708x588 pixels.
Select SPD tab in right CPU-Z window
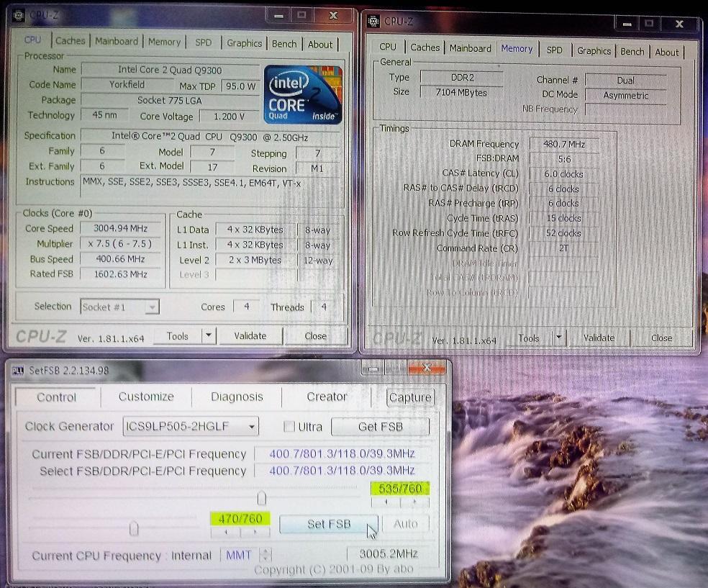(x=555, y=50)
